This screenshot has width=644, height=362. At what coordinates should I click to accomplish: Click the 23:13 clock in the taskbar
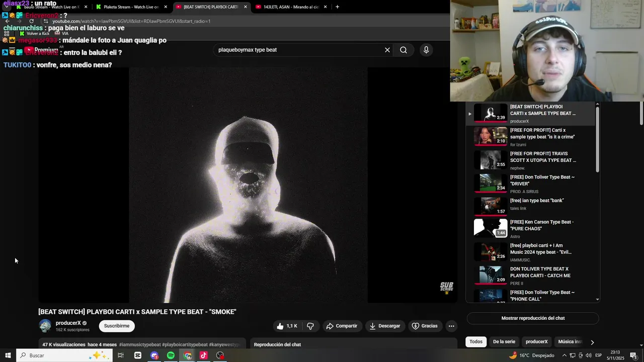[x=615, y=355]
